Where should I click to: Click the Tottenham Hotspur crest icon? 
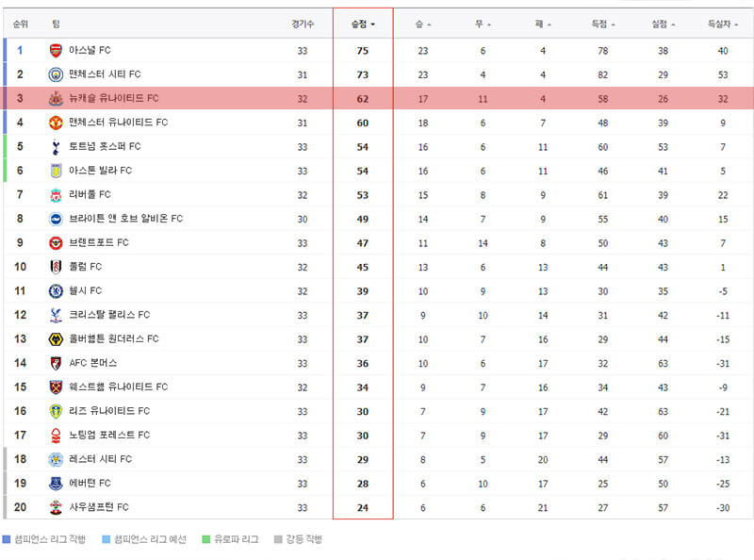[56, 147]
